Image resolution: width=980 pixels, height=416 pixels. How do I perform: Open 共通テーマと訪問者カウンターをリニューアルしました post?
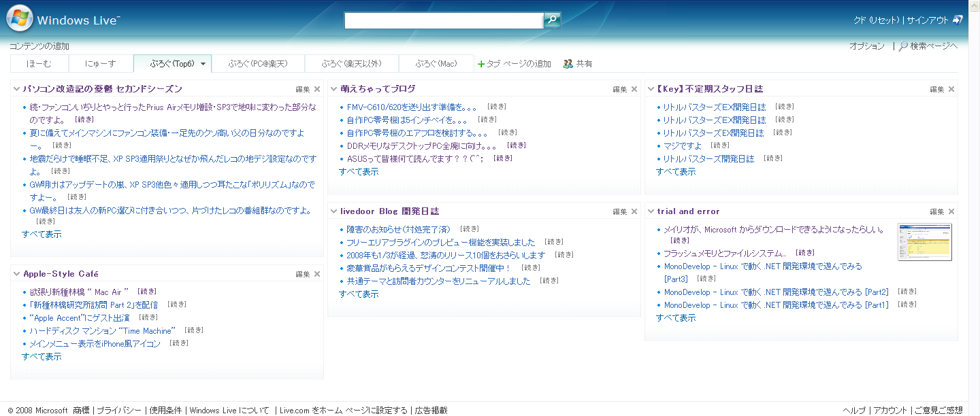pos(438,281)
